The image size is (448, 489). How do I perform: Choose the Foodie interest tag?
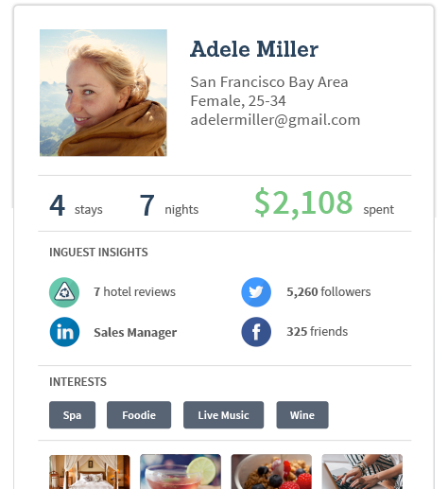(x=139, y=415)
